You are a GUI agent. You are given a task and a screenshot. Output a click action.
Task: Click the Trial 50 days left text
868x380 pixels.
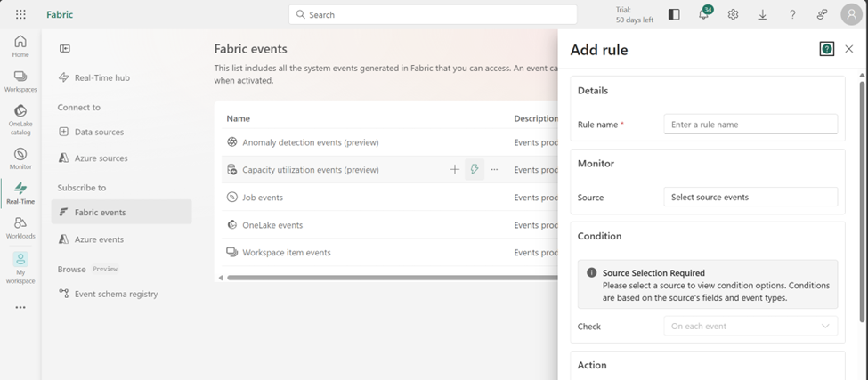635,15
